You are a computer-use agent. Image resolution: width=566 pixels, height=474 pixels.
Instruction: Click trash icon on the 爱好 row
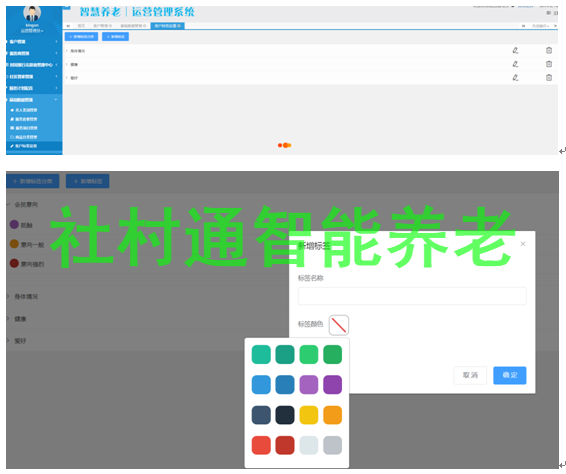point(549,78)
